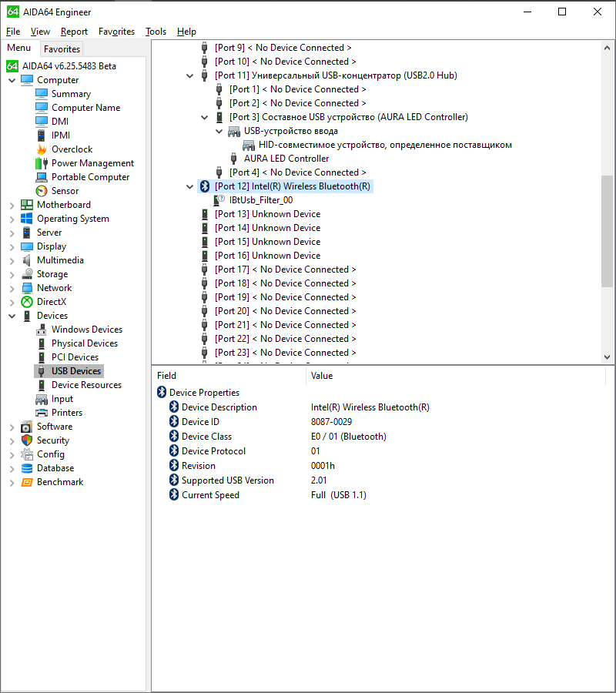616x693 pixels.
Task: Click the IPMI server icon
Action: pyautogui.click(x=42, y=136)
